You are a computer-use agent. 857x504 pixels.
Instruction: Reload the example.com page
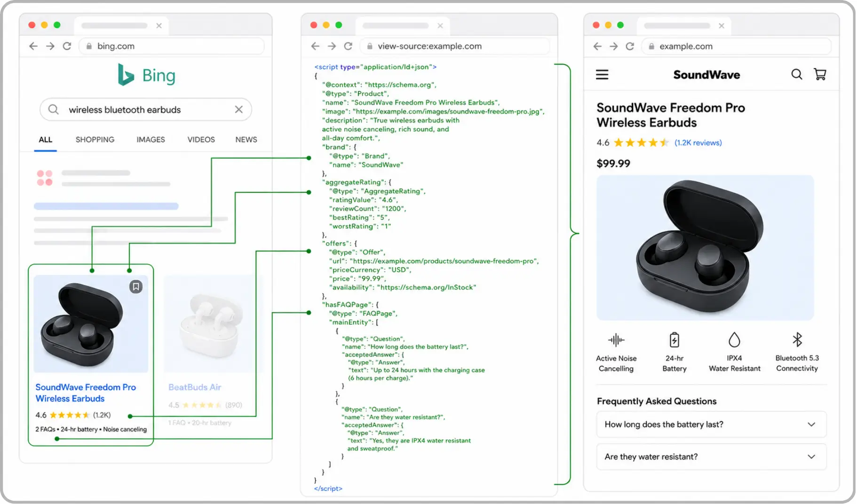tap(630, 46)
